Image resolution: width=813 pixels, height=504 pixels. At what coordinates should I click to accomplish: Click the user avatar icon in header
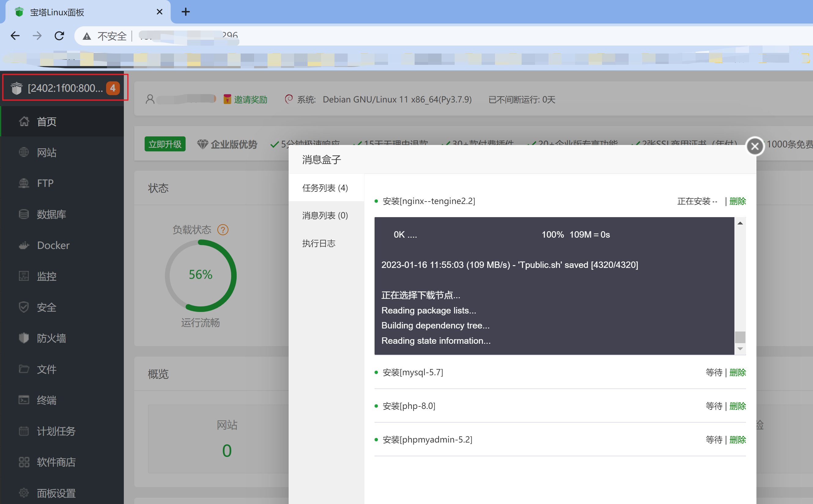[150, 99]
